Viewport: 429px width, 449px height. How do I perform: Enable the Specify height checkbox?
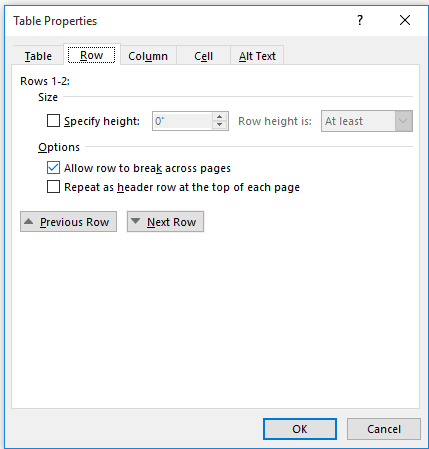[x=53, y=121]
